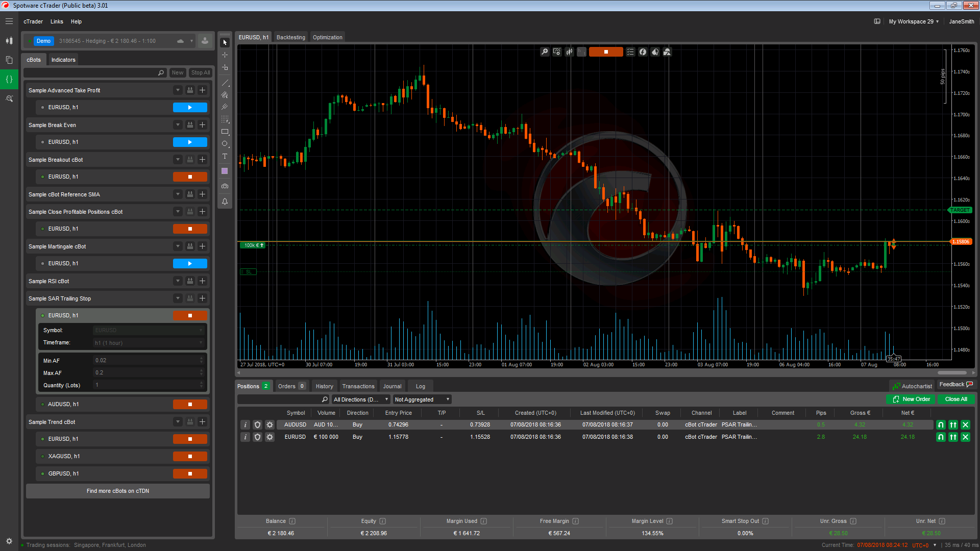Select the cursor pointer tool
Image resolution: width=980 pixels, height=551 pixels.
[225, 42]
